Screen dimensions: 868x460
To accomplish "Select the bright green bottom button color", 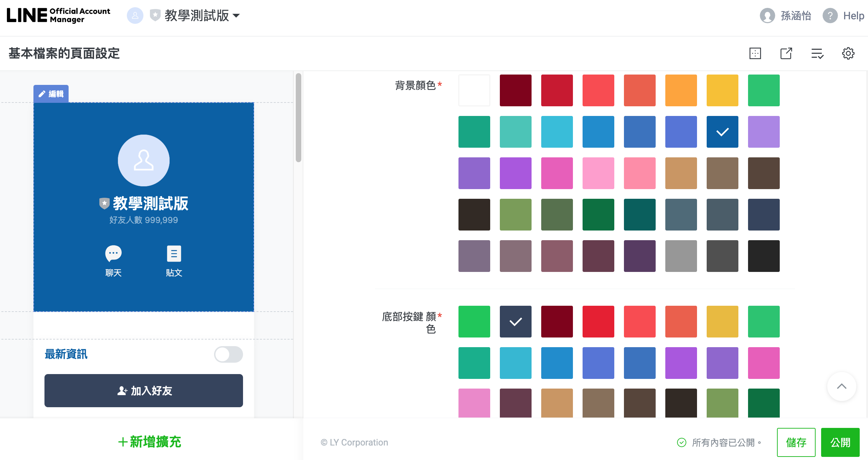I will click(474, 322).
